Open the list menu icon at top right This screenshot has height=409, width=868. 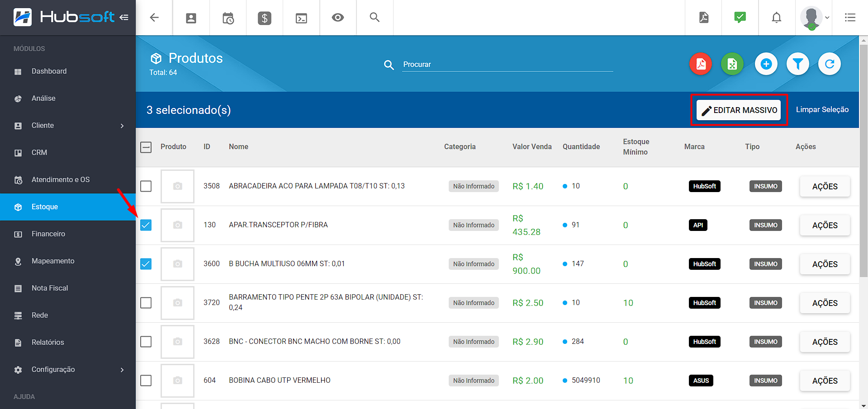pyautogui.click(x=850, y=18)
